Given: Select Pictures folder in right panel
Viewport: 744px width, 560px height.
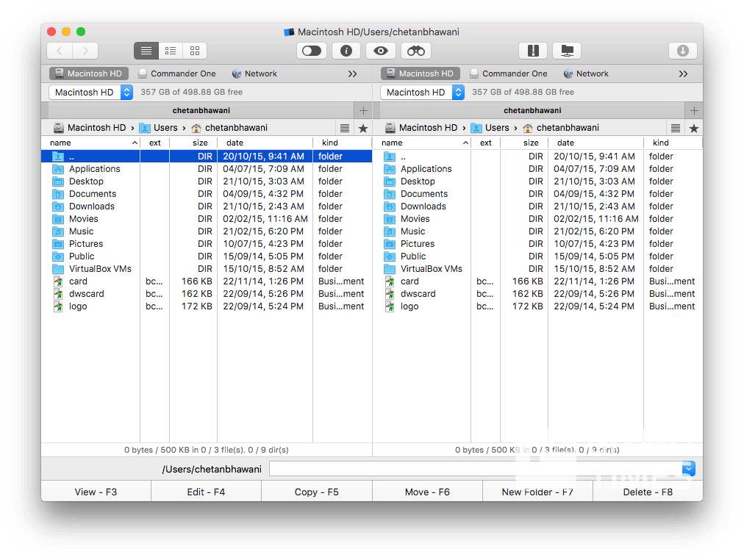Looking at the screenshot, I should click(537, 244).
